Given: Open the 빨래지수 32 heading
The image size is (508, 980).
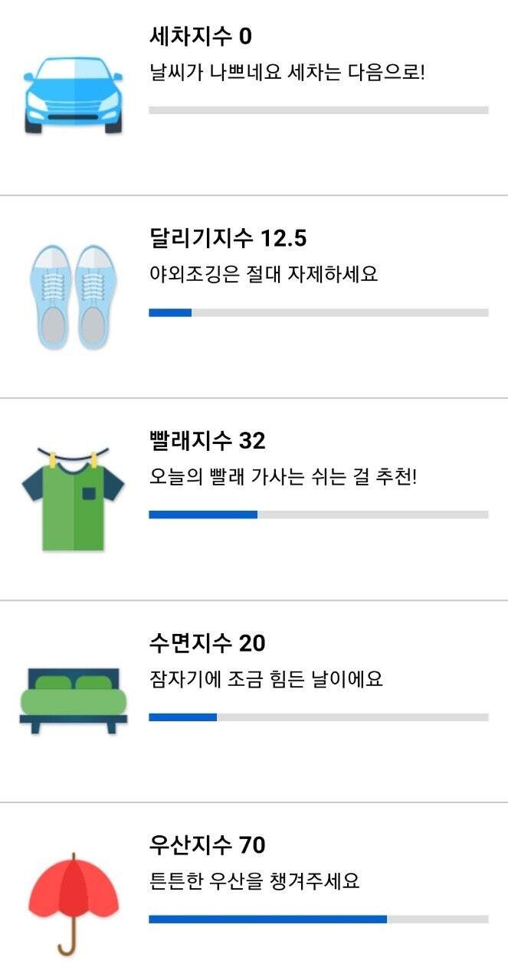Looking at the screenshot, I should point(207,440).
